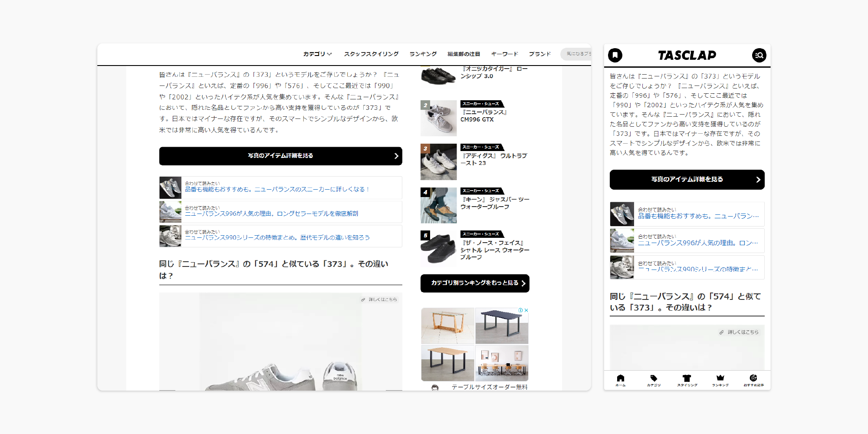Click スニーカー・シューズ tag above CM996 GTX
Viewport: 868px width, 434px height.
[481, 104]
